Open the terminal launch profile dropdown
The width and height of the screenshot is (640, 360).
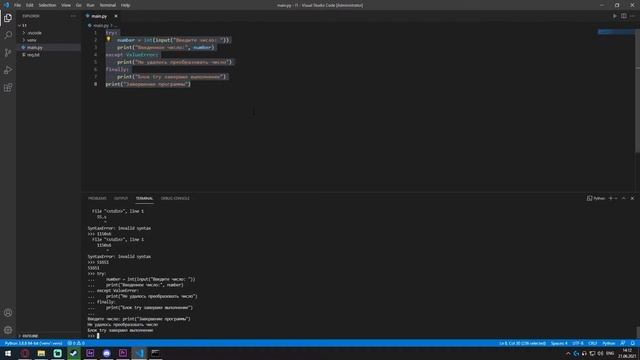[616, 198]
